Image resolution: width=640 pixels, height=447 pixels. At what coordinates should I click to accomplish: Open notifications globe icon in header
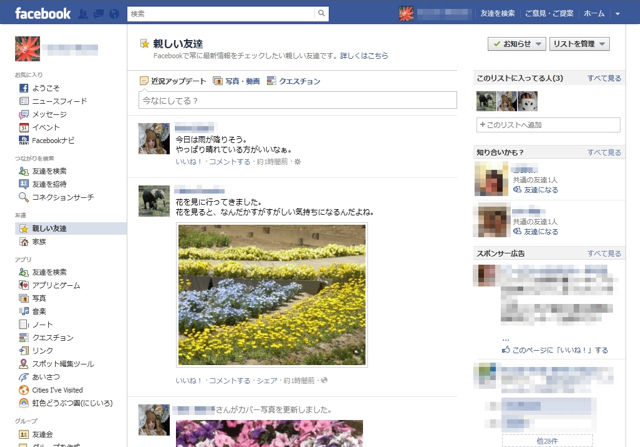pyautogui.click(x=114, y=14)
